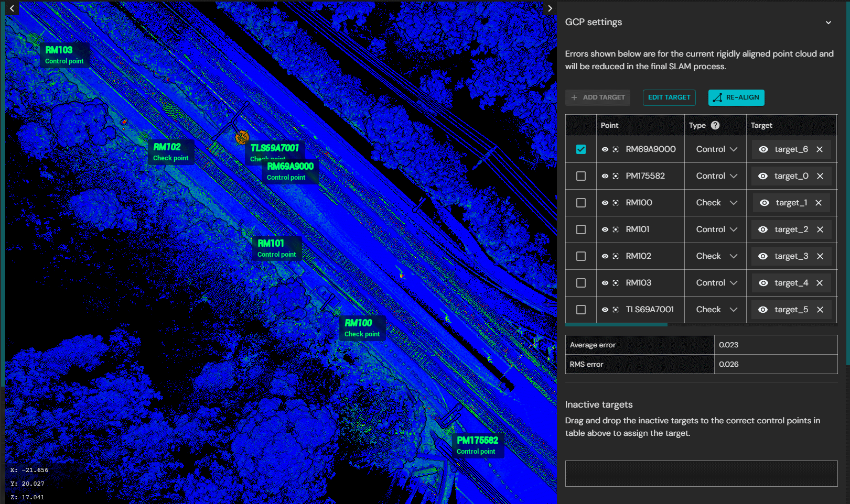Remove target_3 with its X icon
The width and height of the screenshot is (850, 504).
(x=820, y=256)
